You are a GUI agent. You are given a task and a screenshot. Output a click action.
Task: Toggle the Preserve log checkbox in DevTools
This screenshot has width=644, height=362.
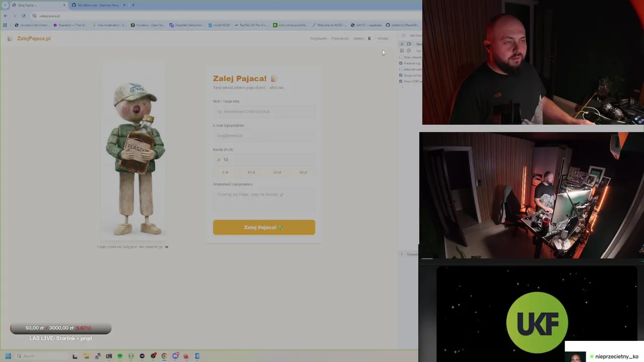pyautogui.click(x=401, y=63)
